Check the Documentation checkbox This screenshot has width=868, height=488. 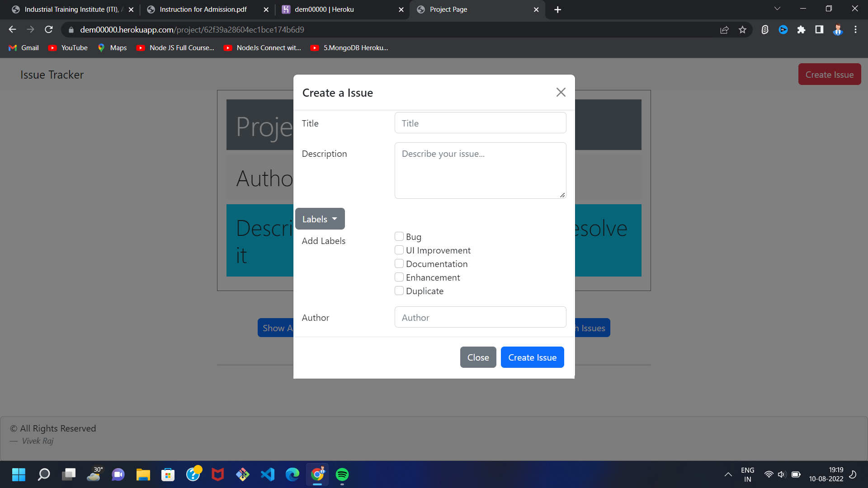399,263
